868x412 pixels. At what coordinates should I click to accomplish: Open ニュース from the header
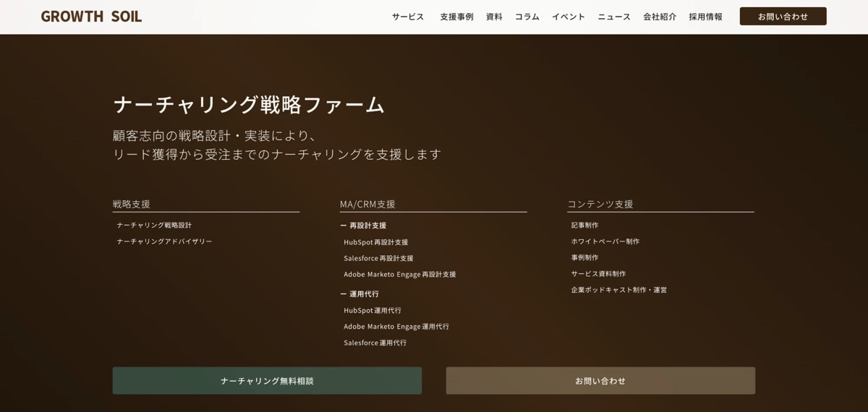click(614, 17)
